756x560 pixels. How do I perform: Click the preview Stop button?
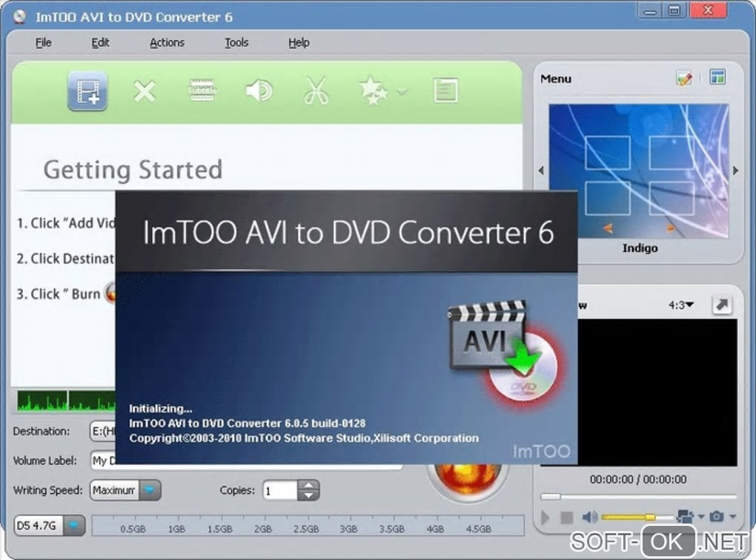pyautogui.click(x=566, y=518)
